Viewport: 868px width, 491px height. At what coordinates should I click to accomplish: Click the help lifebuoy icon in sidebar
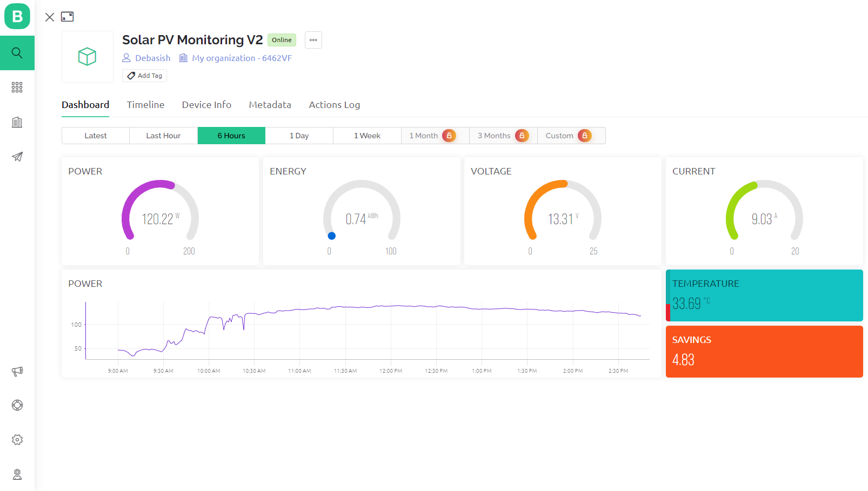tap(17, 405)
